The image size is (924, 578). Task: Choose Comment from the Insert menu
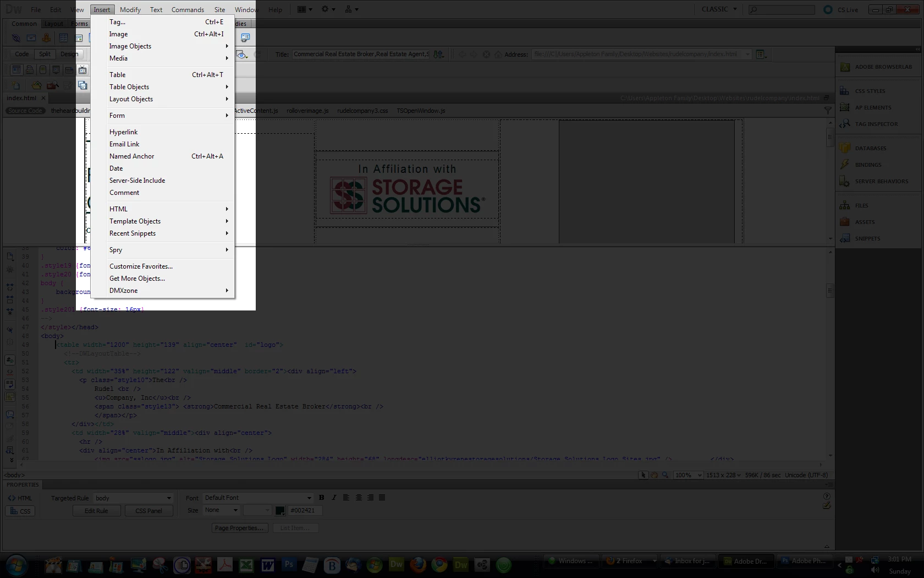click(x=170, y=193)
